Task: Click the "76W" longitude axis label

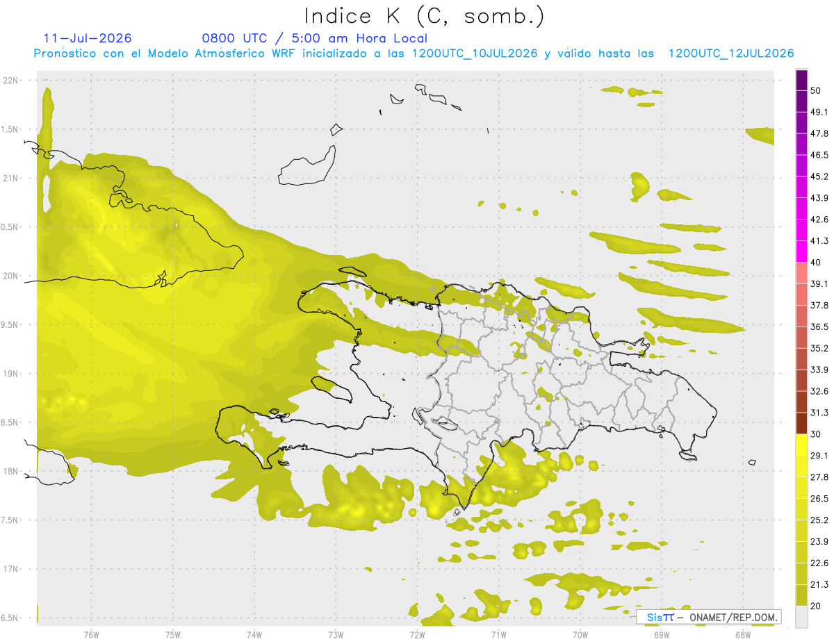Action: (91, 635)
